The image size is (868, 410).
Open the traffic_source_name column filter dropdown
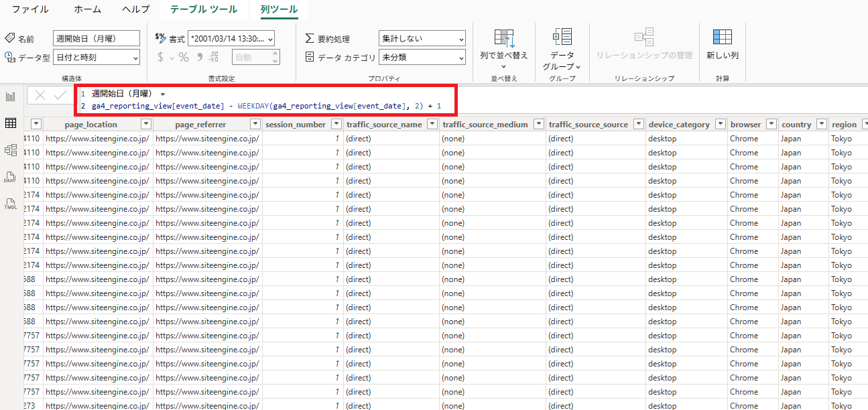[432, 125]
